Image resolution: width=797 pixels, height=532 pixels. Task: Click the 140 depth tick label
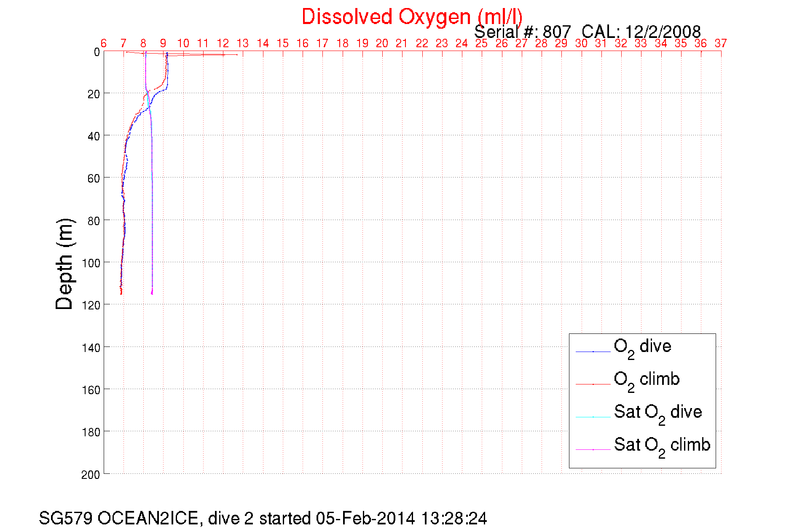click(x=91, y=348)
